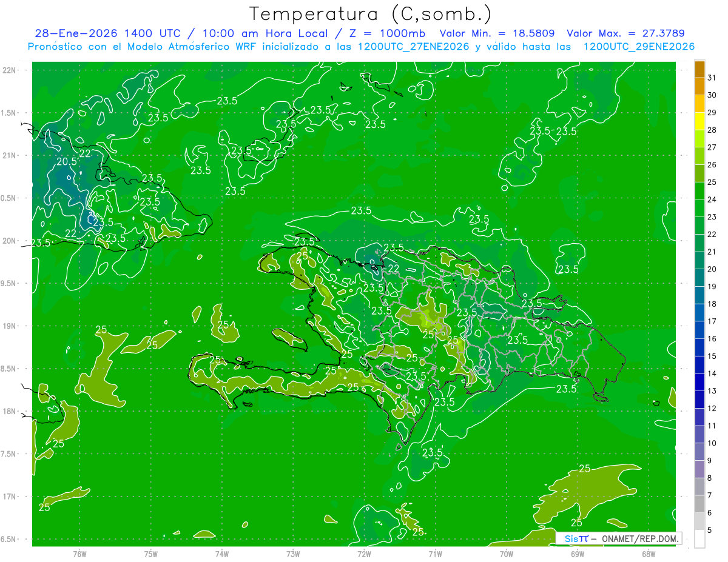
Task: Click the 72W longitude axis label
Action: [364, 554]
